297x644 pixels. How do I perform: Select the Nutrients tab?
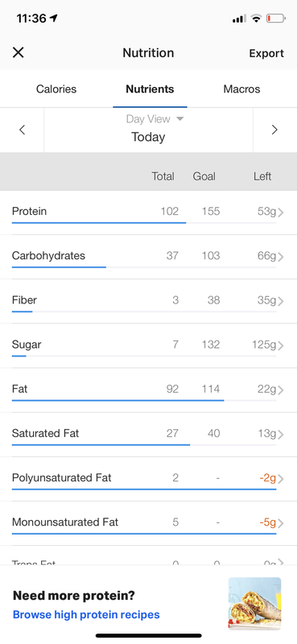(x=150, y=89)
